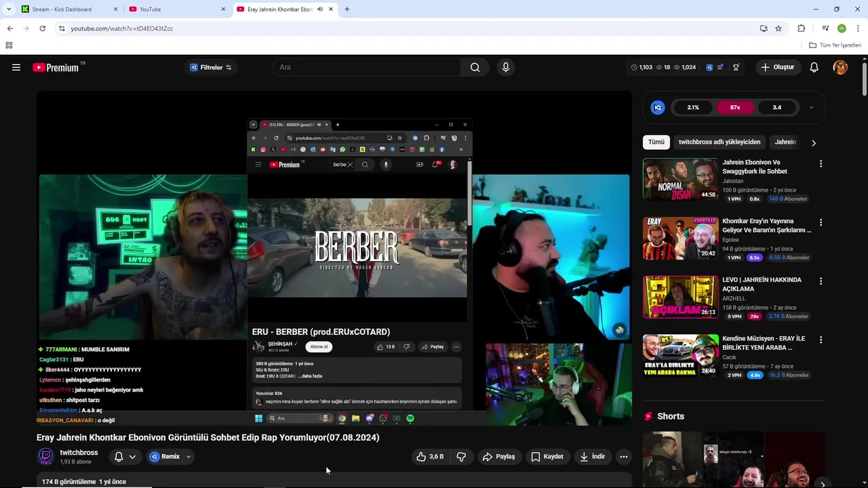Image resolution: width=868 pixels, height=488 pixels.
Task: Open options for Kendine Müzisyen video
Action: click(x=821, y=340)
